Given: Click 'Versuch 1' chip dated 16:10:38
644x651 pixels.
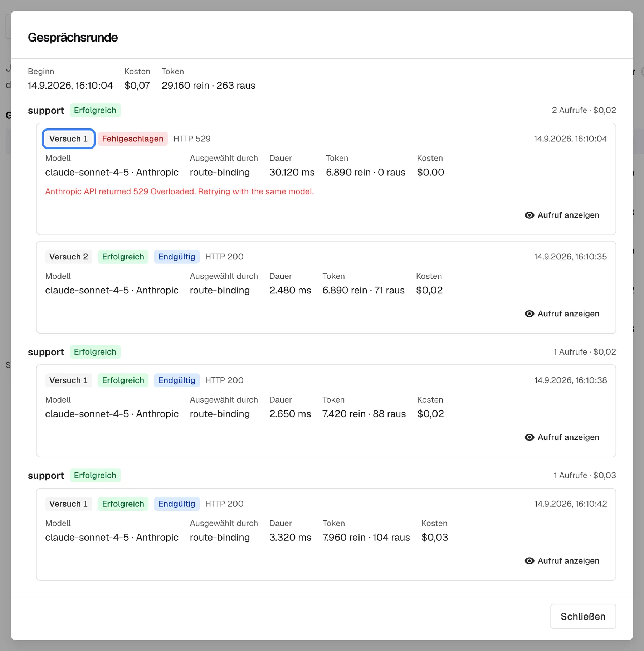Looking at the screenshot, I should click(68, 380).
